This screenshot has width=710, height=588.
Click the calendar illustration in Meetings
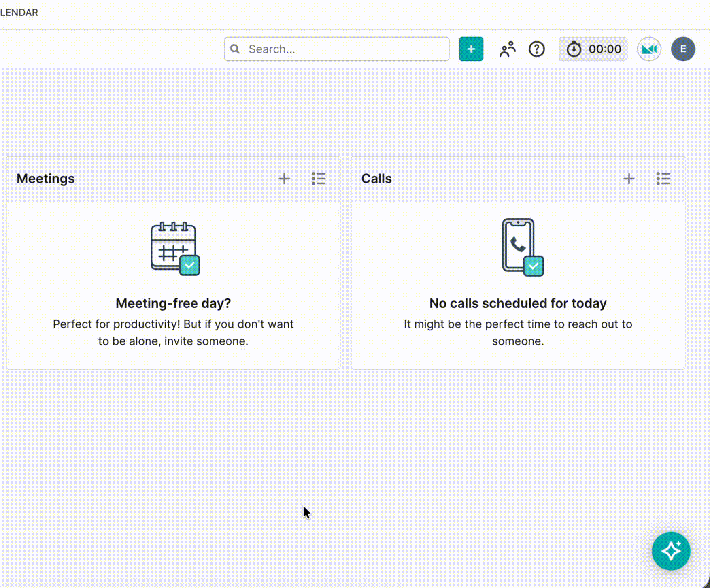point(175,248)
